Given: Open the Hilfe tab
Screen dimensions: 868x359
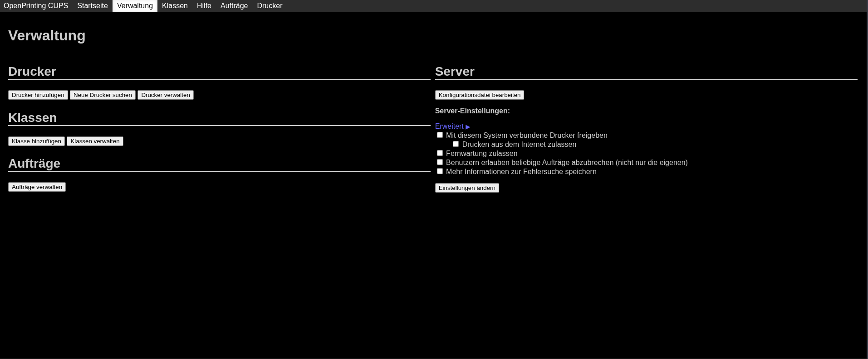Looking at the screenshot, I should point(204,6).
